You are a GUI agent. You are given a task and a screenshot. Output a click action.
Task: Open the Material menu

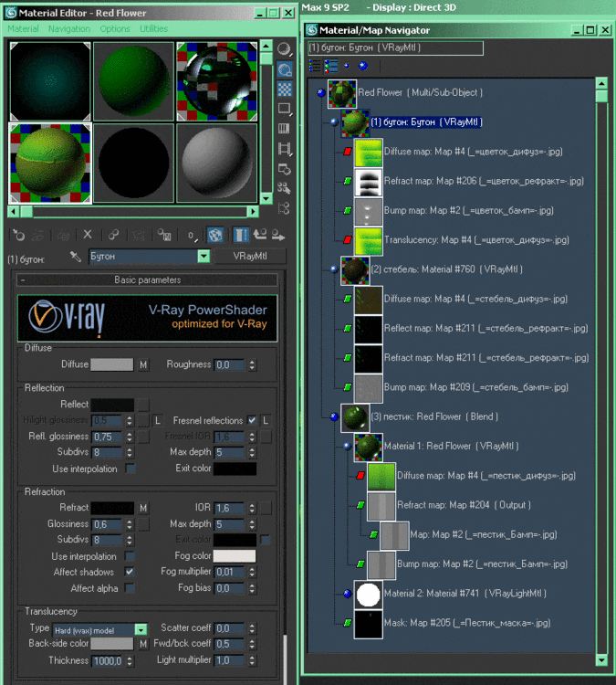[23, 29]
